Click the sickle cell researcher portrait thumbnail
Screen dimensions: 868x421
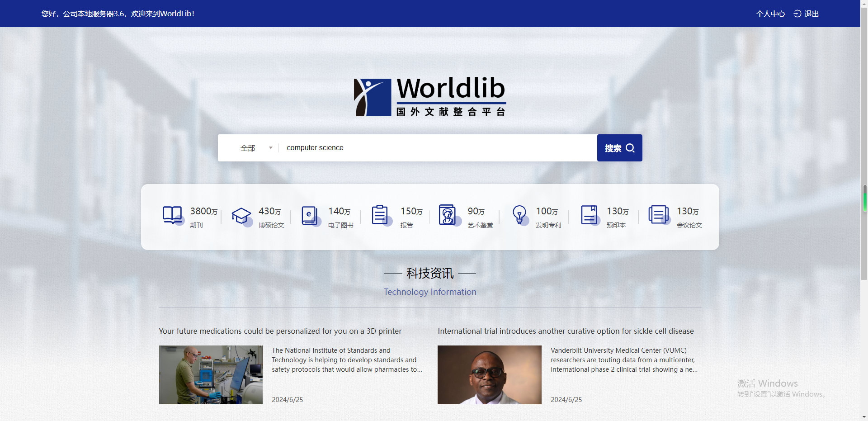pos(490,375)
